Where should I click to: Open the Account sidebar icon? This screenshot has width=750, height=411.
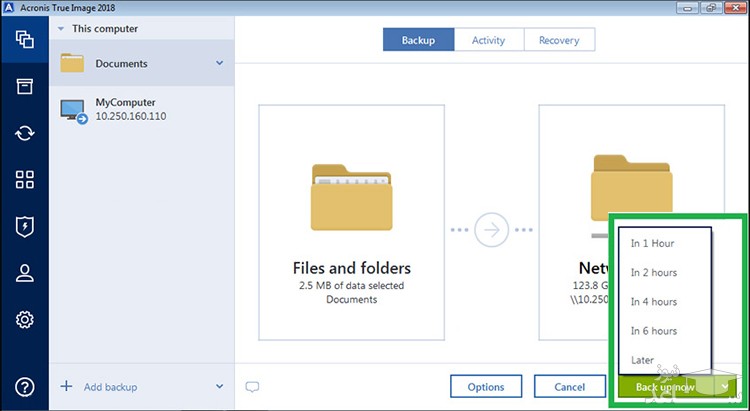click(24, 273)
